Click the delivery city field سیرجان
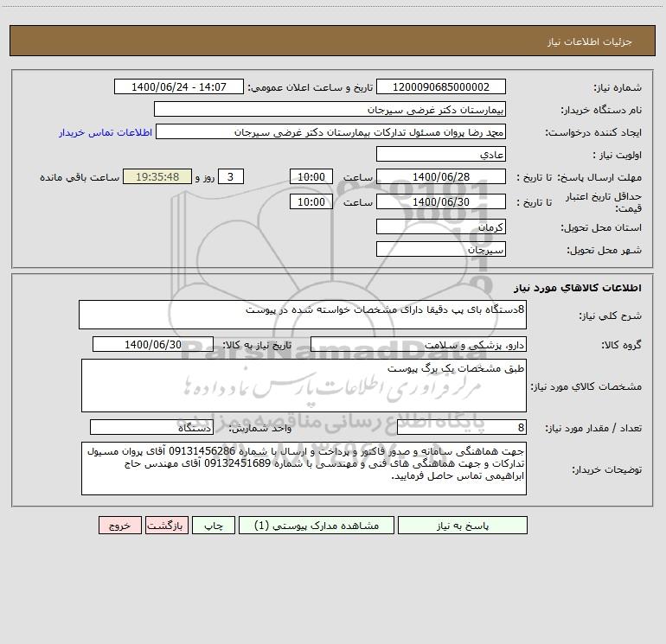Image resolution: width=666 pixels, height=644 pixels. tap(441, 249)
